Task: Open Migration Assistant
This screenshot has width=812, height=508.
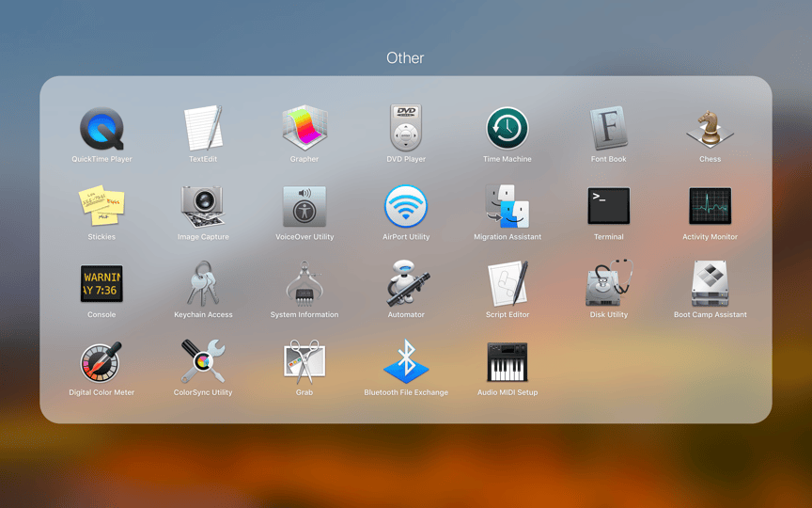Action: [507, 206]
